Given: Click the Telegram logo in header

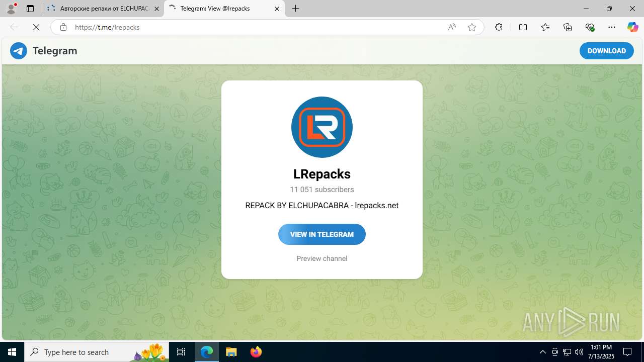Looking at the screenshot, I should tap(19, 51).
